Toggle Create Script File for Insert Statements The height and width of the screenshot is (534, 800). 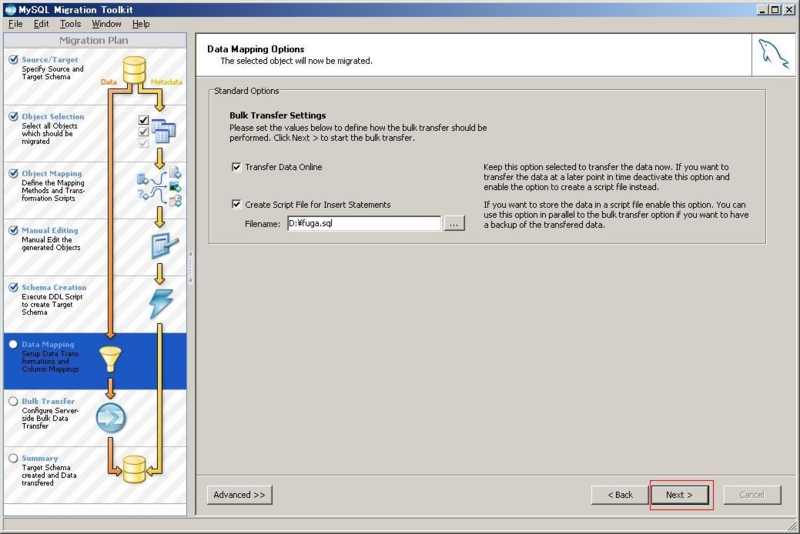click(236, 205)
